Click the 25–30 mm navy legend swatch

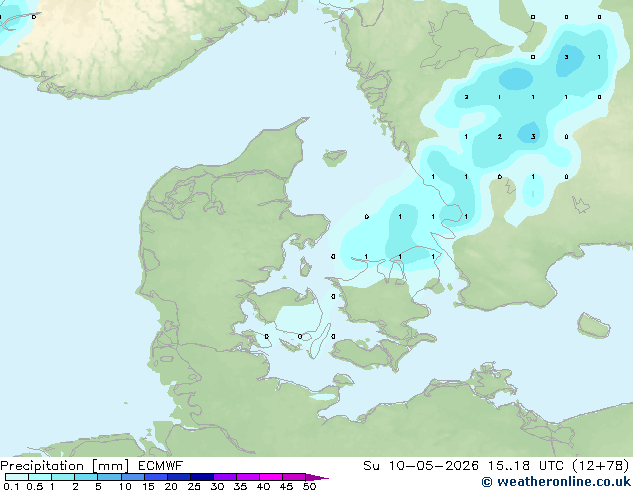(x=202, y=477)
